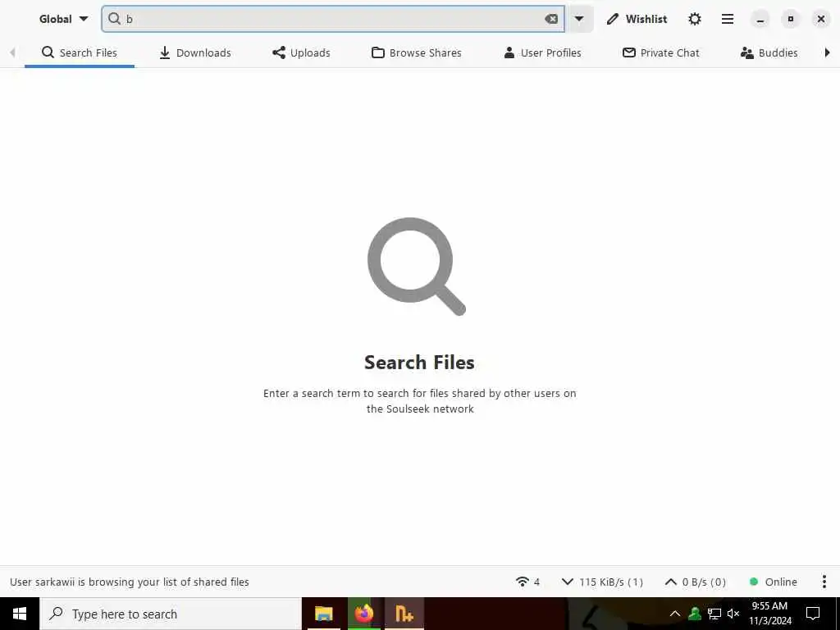Image resolution: width=840 pixels, height=630 pixels.
Task: Switch to the Search Files tab
Action: coord(80,52)
